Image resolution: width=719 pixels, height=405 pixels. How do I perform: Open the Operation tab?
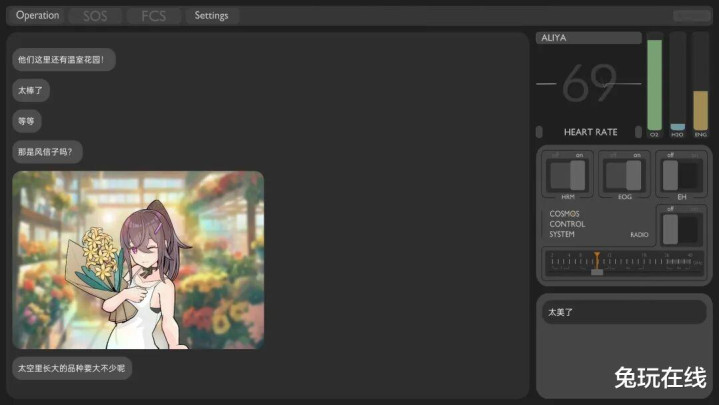pyautogui.click(x=37, y=16)
